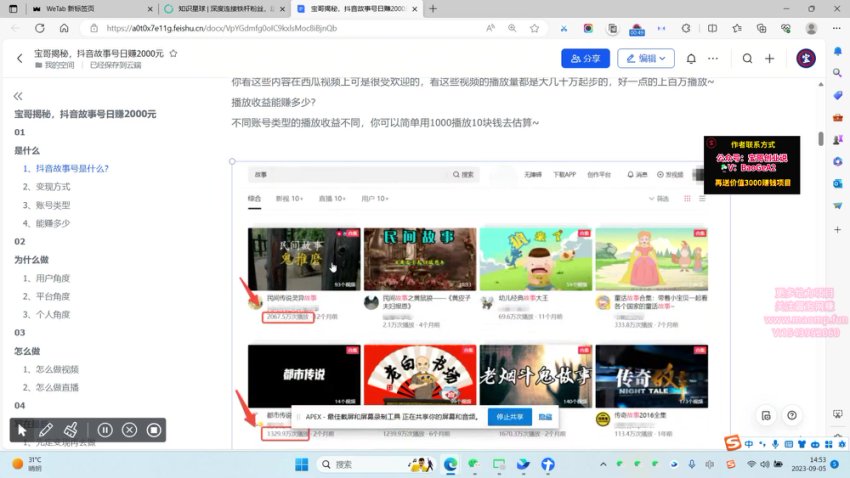Click the back arrow beside document title

pyautogui.click(x=19, y=59)
